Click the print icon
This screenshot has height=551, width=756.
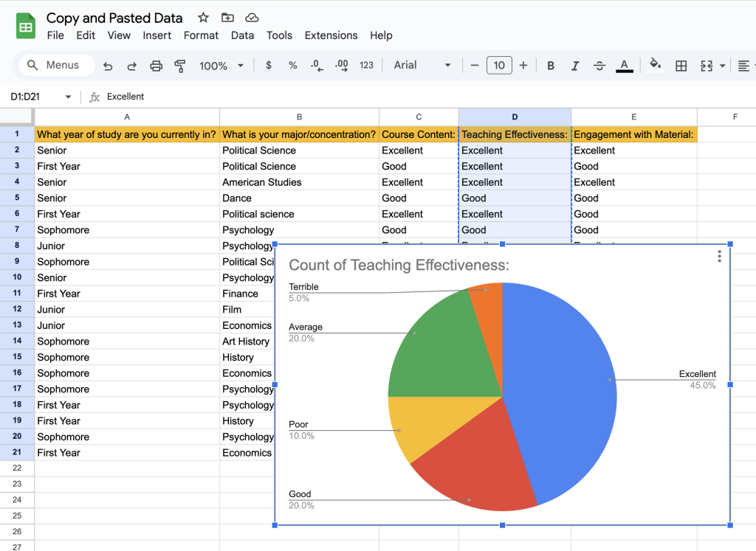coord(156,66)
